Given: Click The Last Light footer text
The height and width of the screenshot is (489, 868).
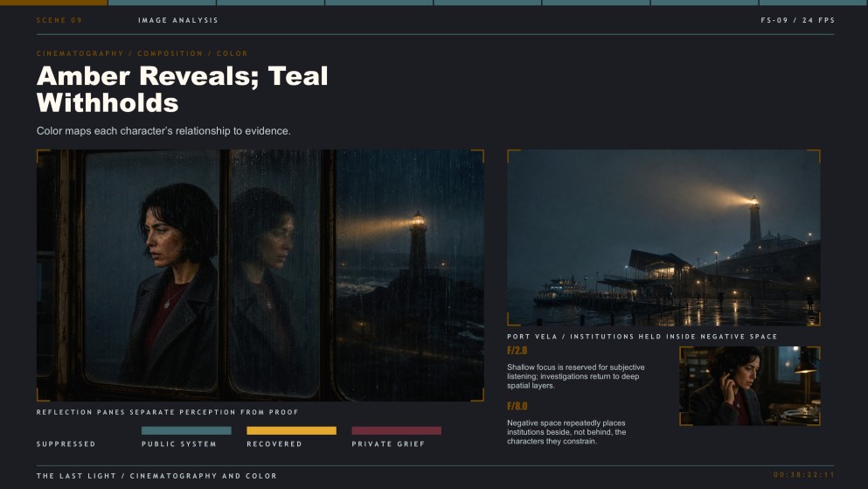Looking at the screenshot, I should pos(156,476).
